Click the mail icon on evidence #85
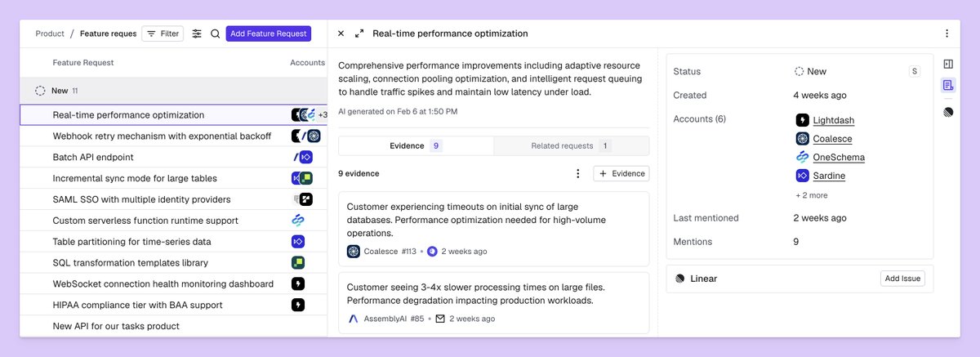 [x=440, y=319]
